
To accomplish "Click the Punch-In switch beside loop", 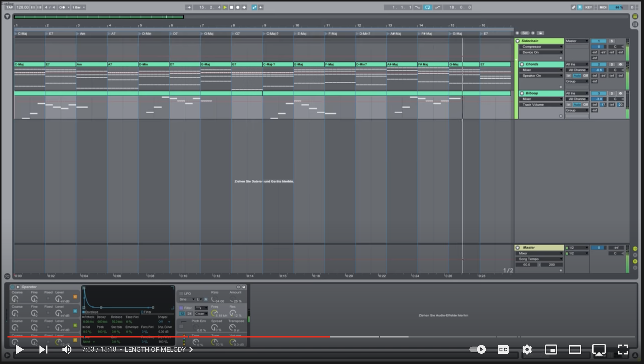I will point(417,7).
